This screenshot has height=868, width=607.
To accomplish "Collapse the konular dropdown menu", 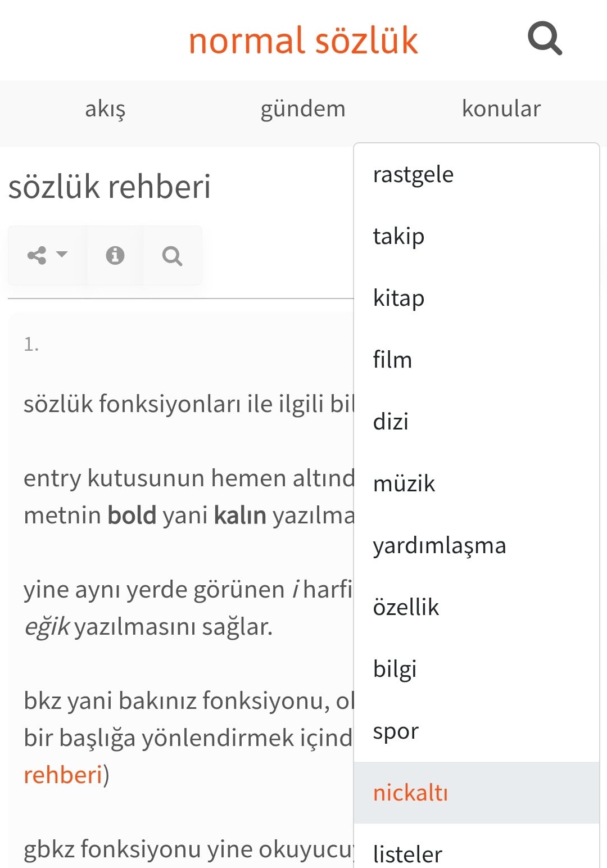I will tap(501, 108).
